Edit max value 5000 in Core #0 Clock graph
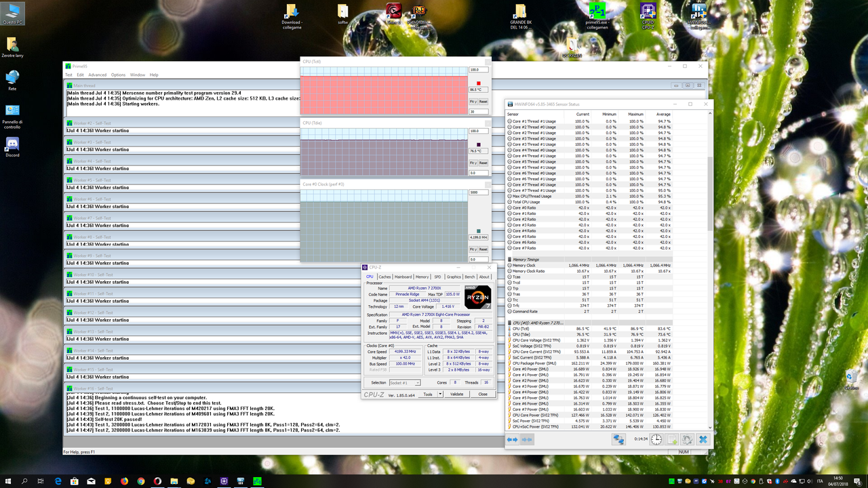This screenshot has width=868, height=488. point(478,192)
